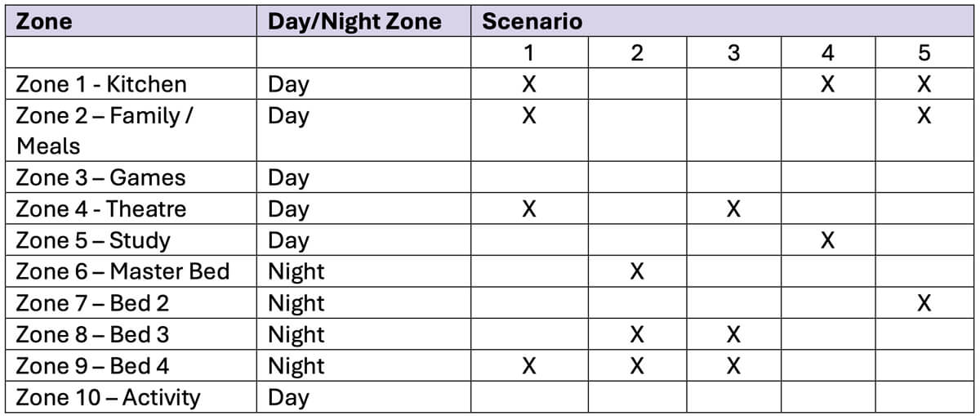Click the X for Master Bed in scenario 2
980x416 pixels.
pyautogui.click(x=637, y=271)
